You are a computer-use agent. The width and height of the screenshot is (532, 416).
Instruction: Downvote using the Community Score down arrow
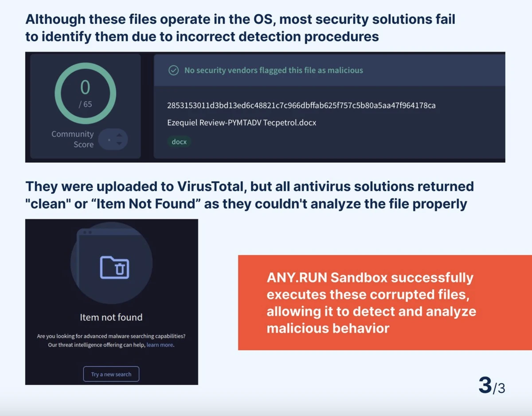pyautogui.click(x=119, y=144)
